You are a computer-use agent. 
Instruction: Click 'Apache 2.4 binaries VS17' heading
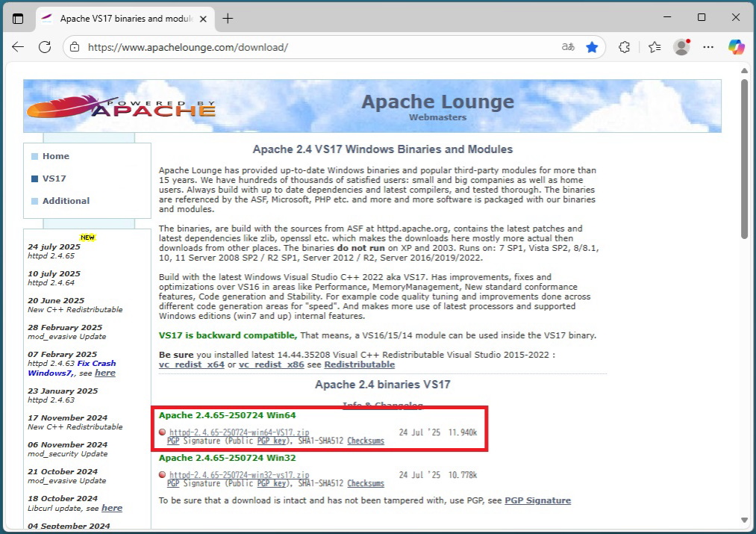(383, 385)
